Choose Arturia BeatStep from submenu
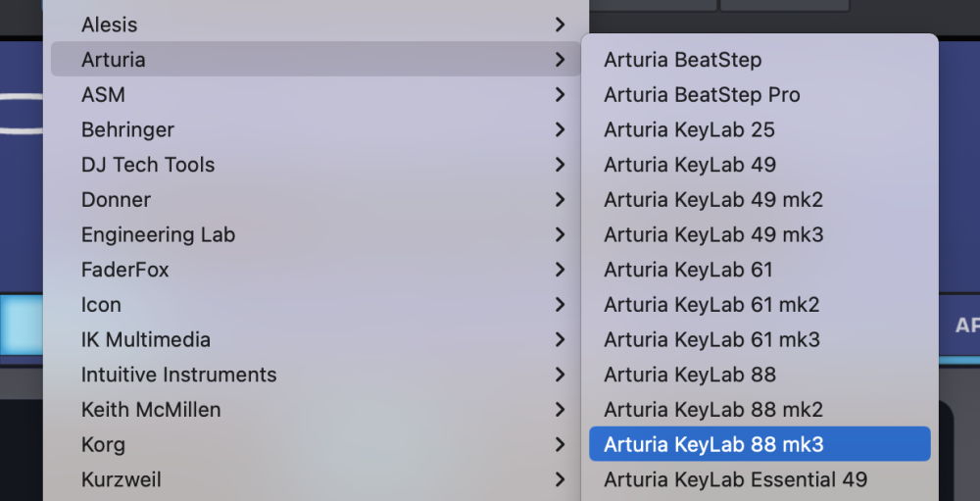The width and height of the screenshot is (980, 501). click(x=682, y=60)
